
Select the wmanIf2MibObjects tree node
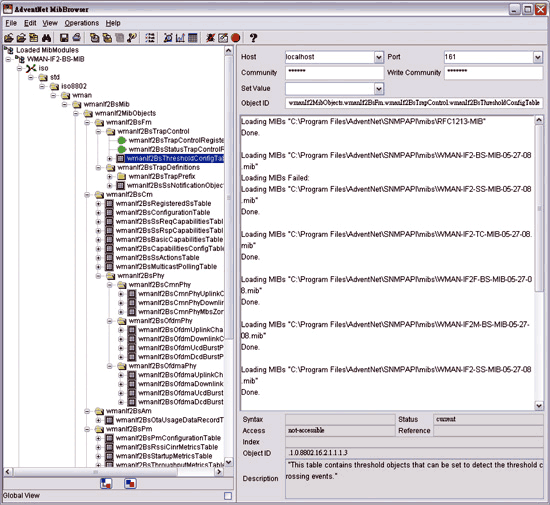click(125, 113)
